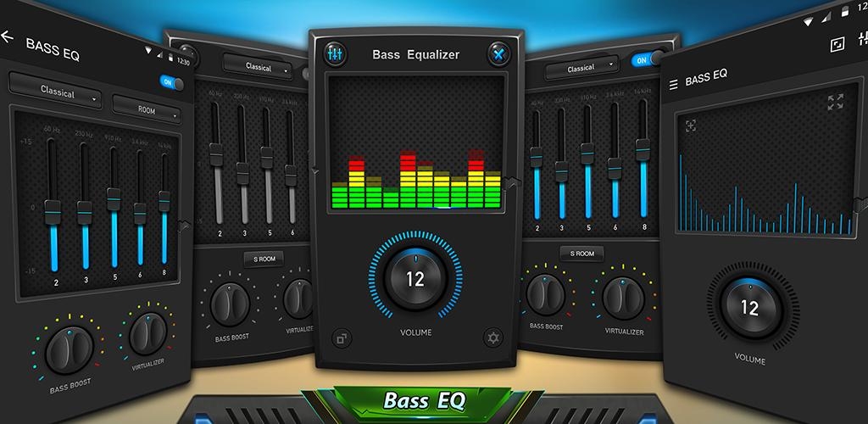
Task: Click the 3.4 kHz slider handle valued 6, back-arrow panel
Action: coord(140,213)
